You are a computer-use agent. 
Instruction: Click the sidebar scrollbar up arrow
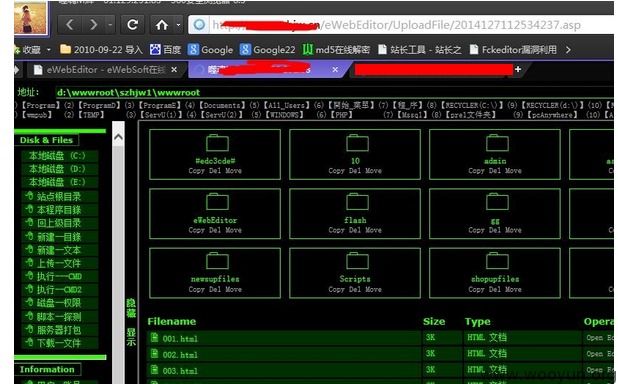click(x=118, y=137)
